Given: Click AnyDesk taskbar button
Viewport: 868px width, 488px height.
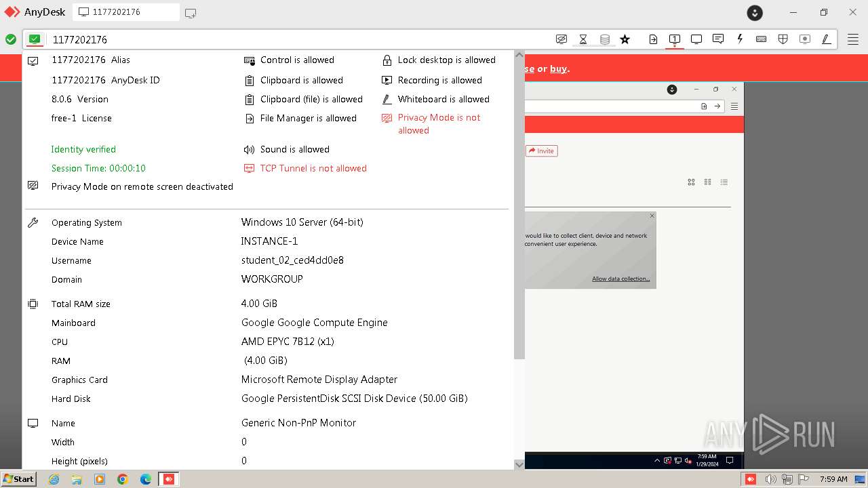Looking at the screenshot, I should [169, 479].
